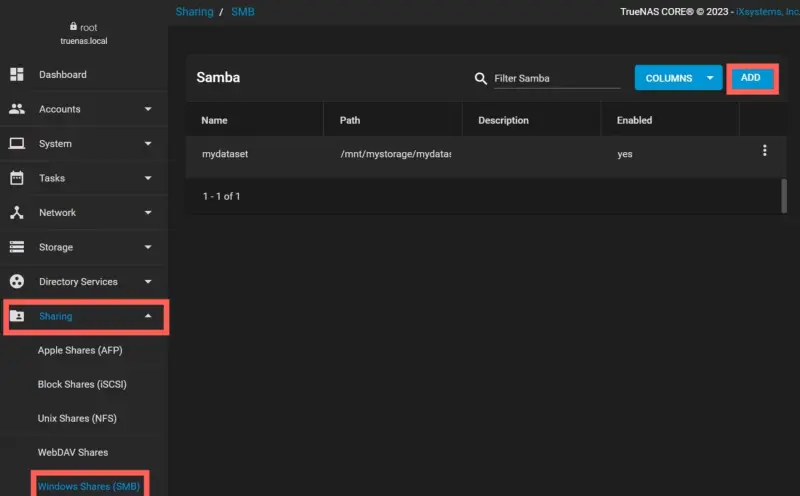Click the Accounts people icon

coord(17,109)
